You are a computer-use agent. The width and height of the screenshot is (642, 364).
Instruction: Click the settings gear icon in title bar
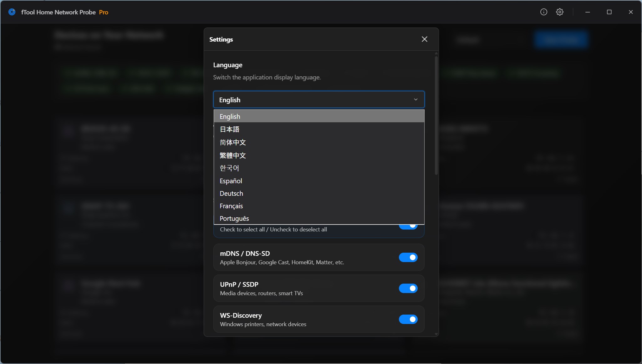[560, 12]
